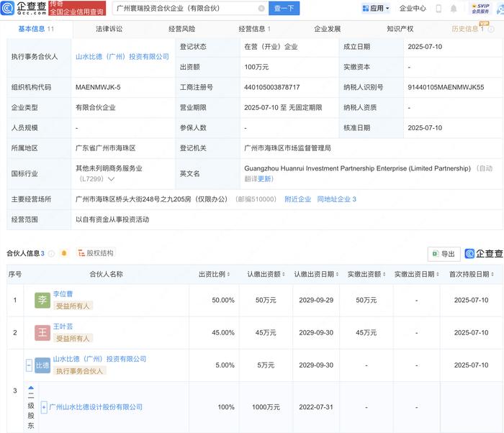
Task: Open SVIP member services
Action: coord(480,9)
